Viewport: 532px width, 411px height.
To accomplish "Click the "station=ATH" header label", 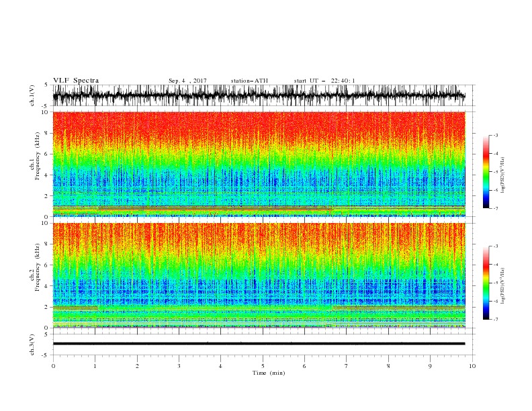I will pos(249,81).
